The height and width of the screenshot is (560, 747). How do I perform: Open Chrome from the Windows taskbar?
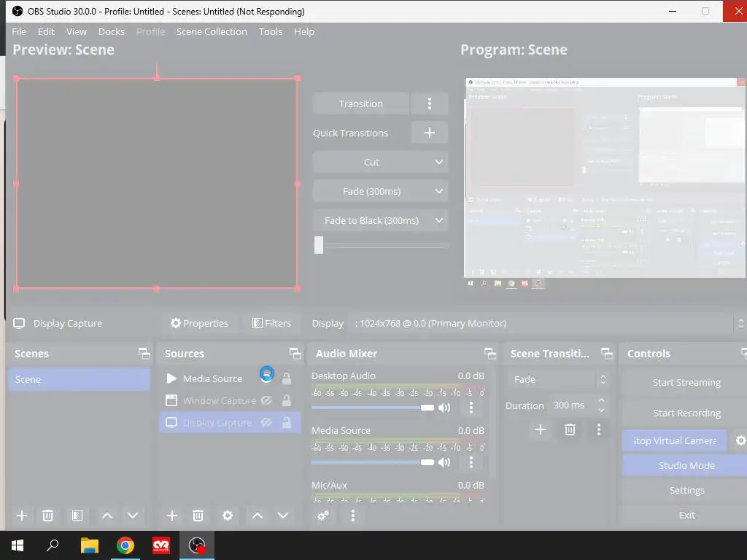pyautogui.click(x=125, y=545)
